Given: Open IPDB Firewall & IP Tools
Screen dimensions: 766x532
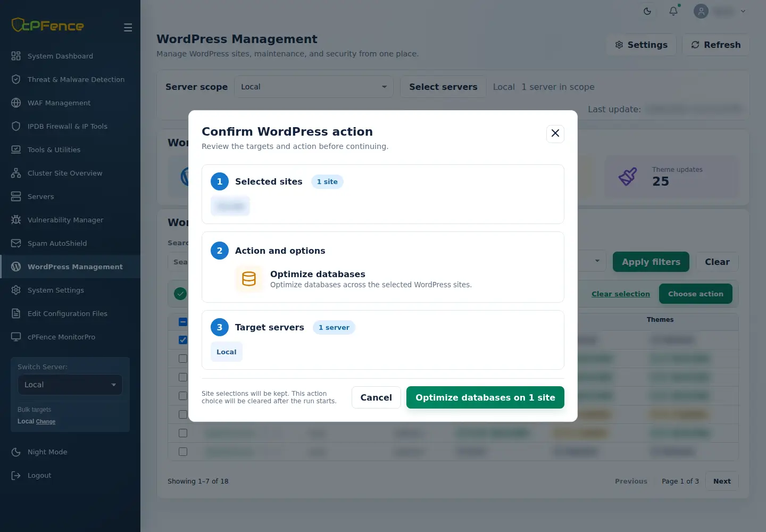Looking at the screenshot, I should coord(68,126).
